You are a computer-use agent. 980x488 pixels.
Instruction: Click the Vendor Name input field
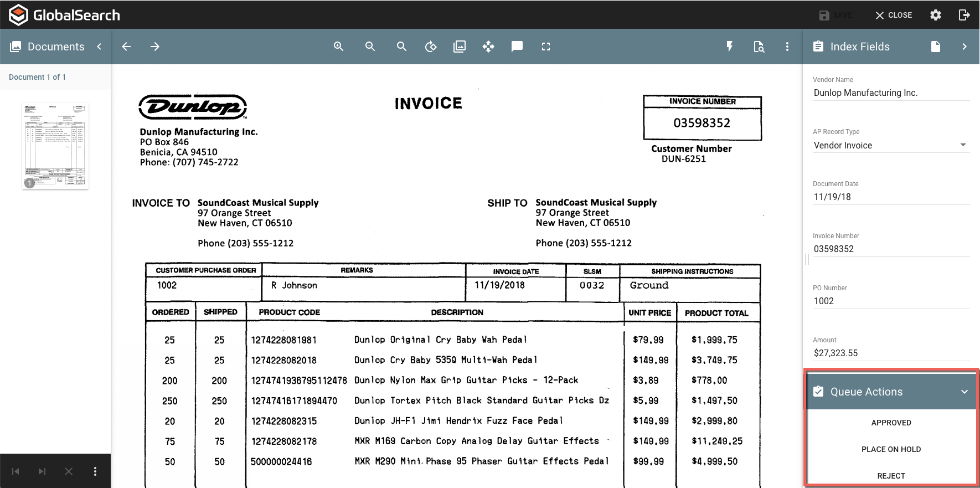tap(890, 93)
